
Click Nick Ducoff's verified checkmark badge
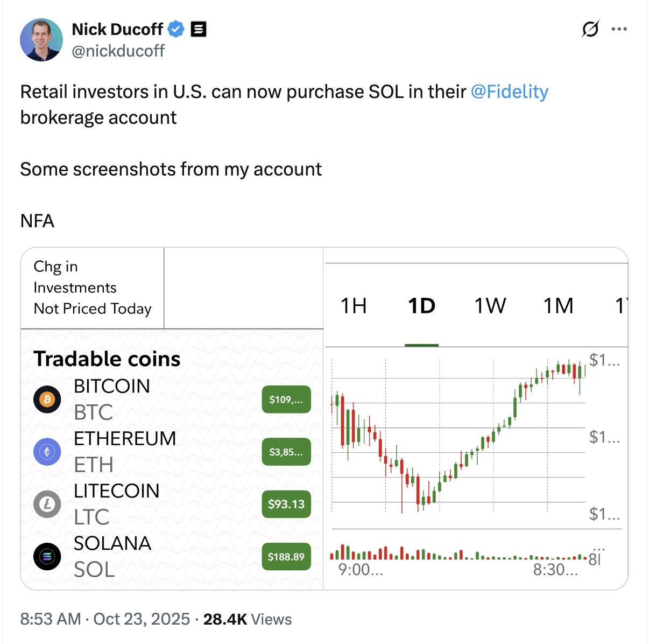[x=175, y=29]
